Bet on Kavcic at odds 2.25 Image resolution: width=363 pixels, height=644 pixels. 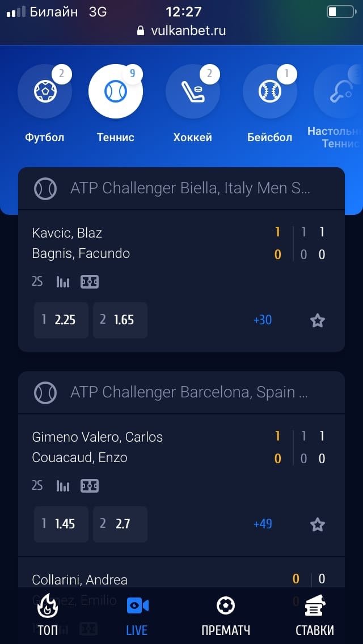(61, 320)
